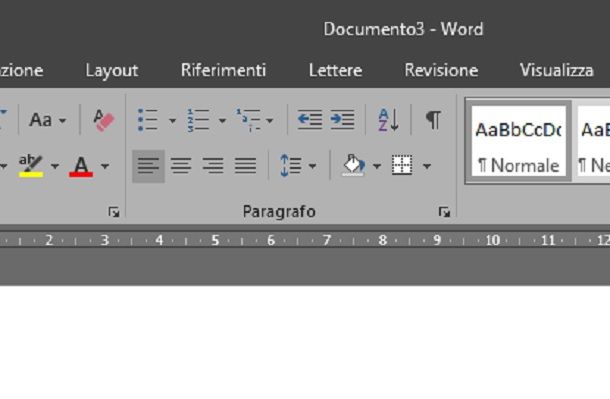The height and width of the screenshot is (399, 610).
Task: Switch to the Visualizza tab
Action: point(557,70)
